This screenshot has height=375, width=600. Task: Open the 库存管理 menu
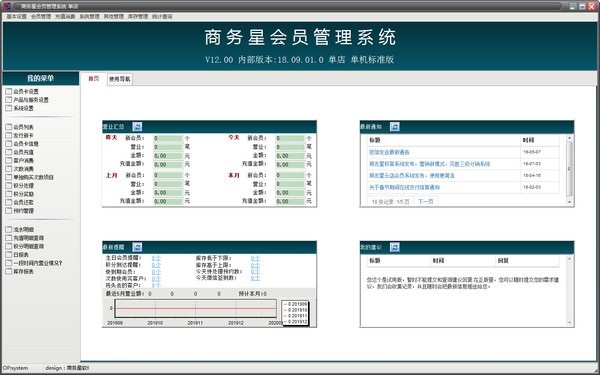pos(138,16)
